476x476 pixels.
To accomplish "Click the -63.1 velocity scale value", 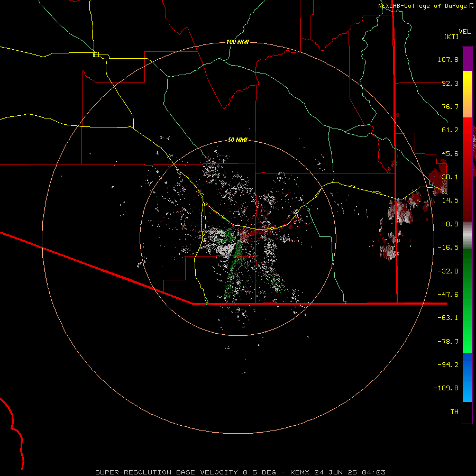I will click(x=448, y=318).
